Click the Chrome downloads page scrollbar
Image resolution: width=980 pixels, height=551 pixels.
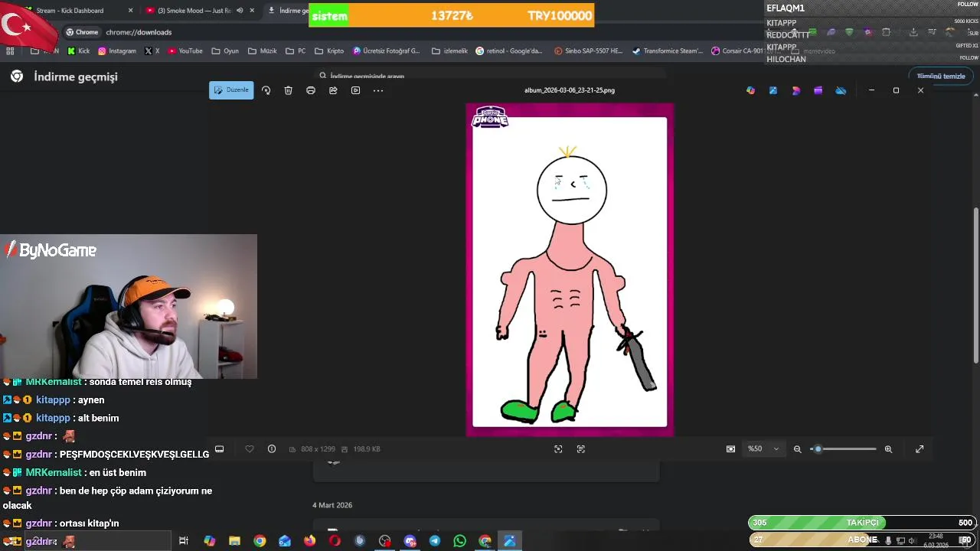[975, 285]
